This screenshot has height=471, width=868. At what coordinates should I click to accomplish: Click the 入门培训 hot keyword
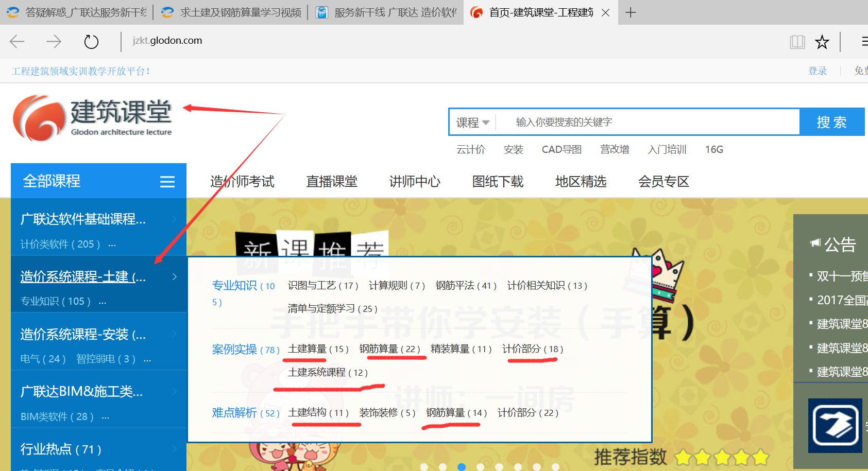[667, 149]
